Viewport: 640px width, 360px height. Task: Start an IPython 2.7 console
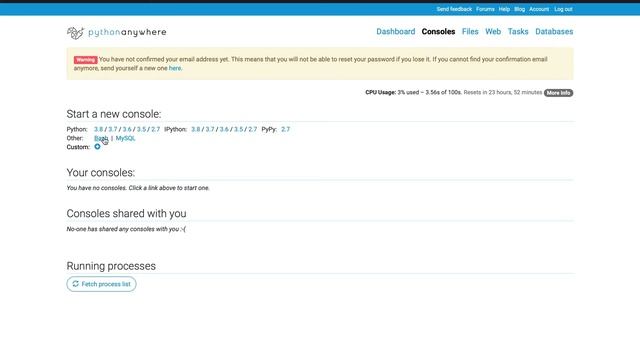[x=253, y=129]
